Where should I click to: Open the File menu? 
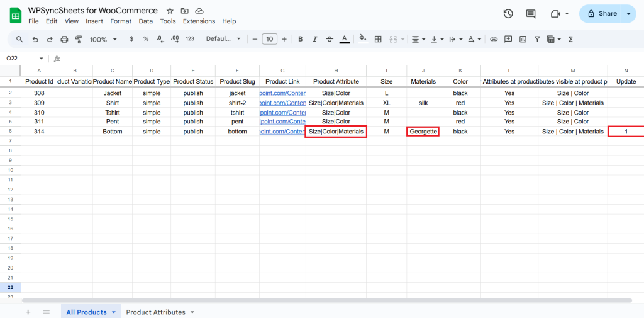coord(33,21)
